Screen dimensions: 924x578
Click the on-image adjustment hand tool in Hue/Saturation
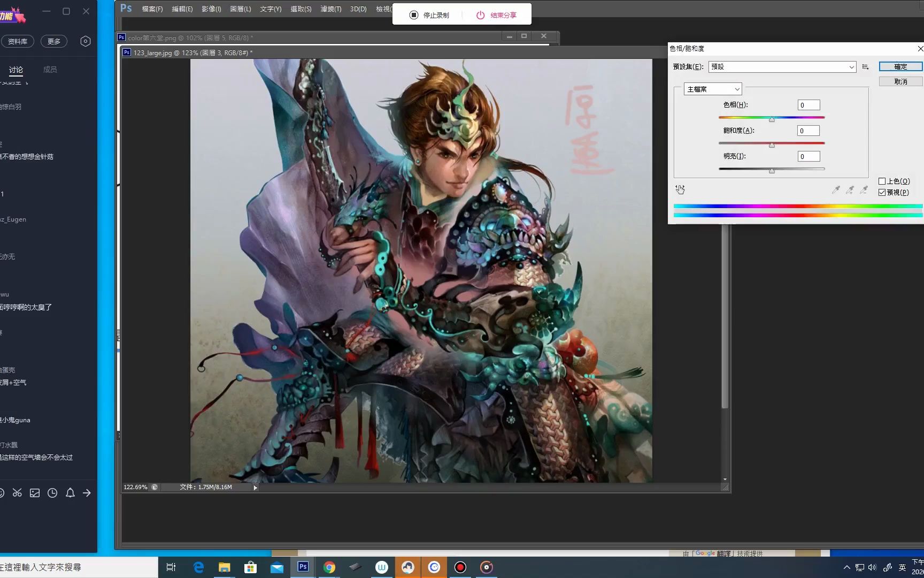coord(680,189)
